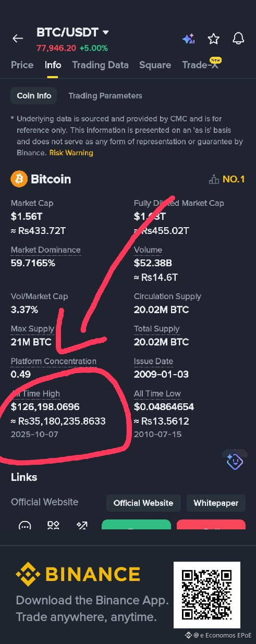Expand the BTC/USDT pair dropdown
Screen dimensions: 256x644
click(x=106, y=32)
